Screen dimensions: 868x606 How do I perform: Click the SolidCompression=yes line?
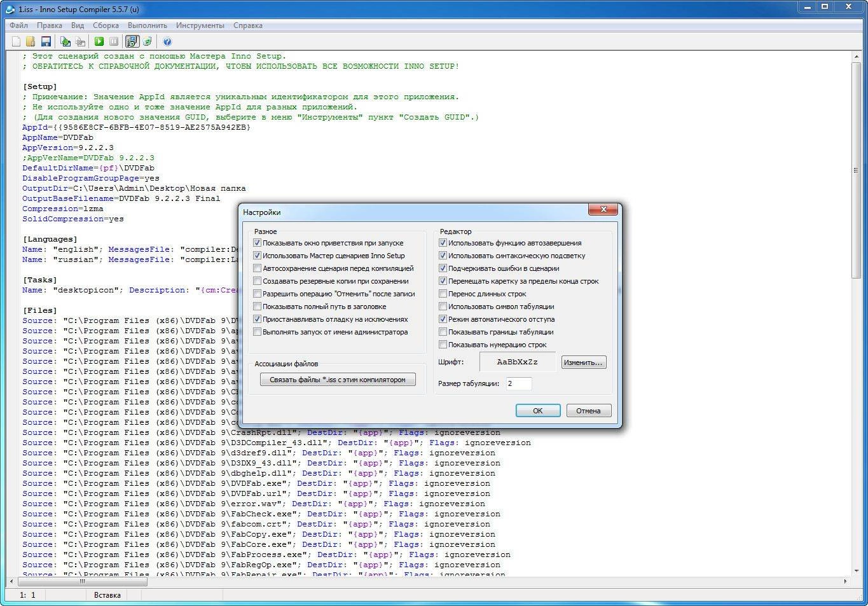click(x=73, y=219)
